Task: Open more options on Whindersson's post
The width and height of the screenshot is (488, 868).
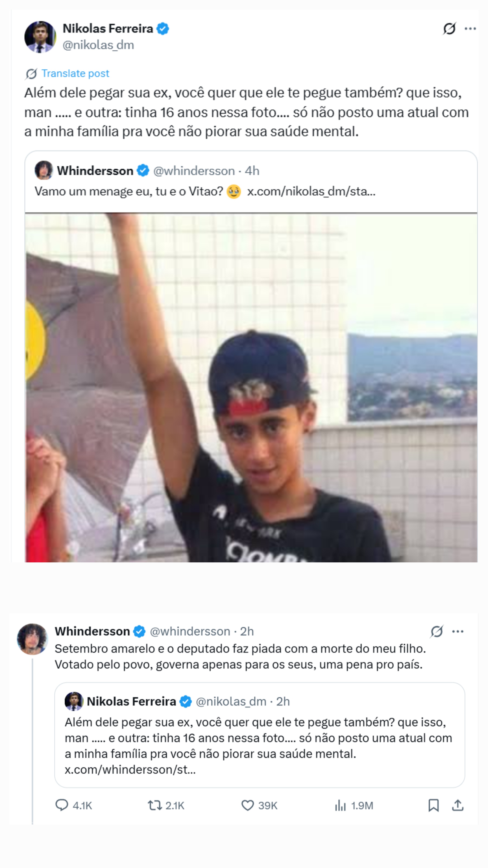Action: coord(458,632)
